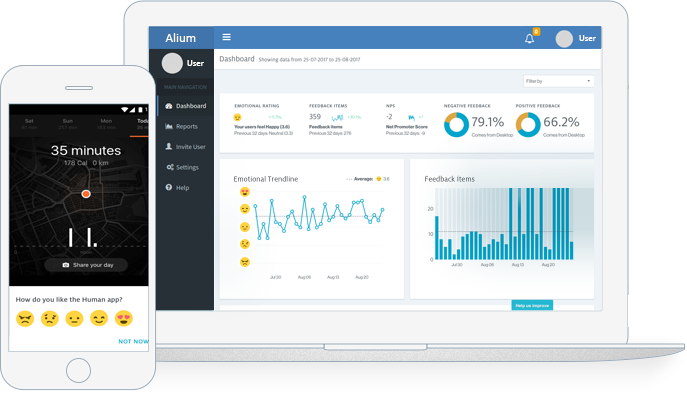Click the angry emoji on trendline axis

pyautogui.click(x=245, y=262)
